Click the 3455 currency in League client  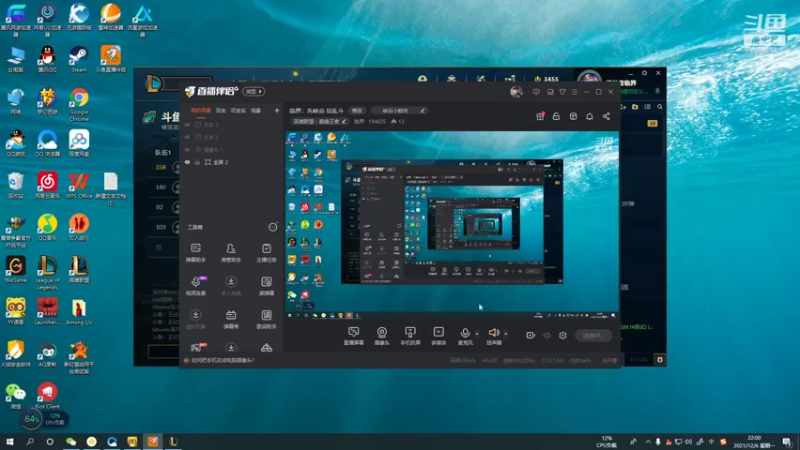coord(546,79)
